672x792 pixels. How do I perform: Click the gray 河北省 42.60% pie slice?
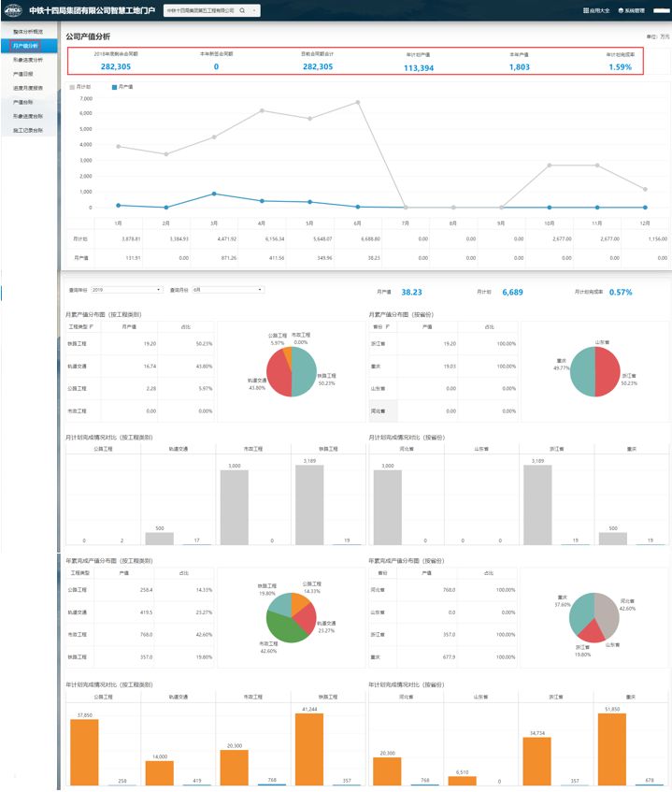coord(608,615)
